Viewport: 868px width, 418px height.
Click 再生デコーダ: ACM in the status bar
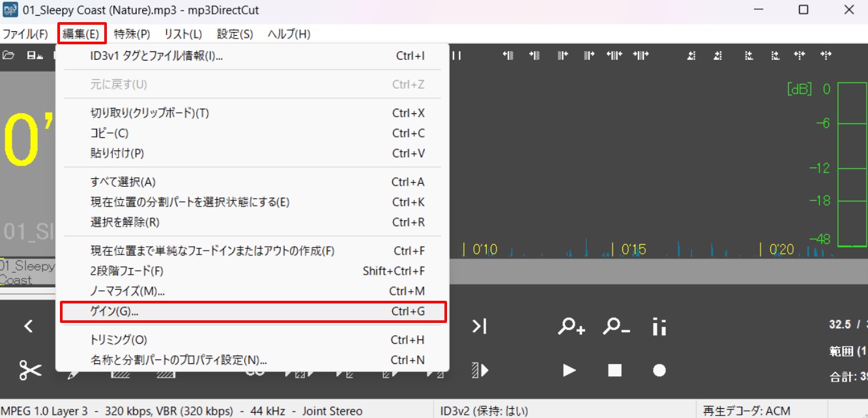click(747, 411)
